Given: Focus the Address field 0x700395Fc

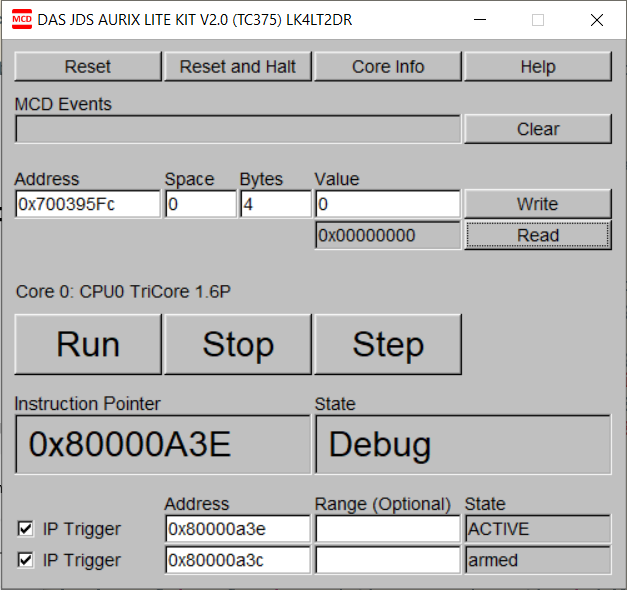Looking at the screenshot, I should [88, 204].
